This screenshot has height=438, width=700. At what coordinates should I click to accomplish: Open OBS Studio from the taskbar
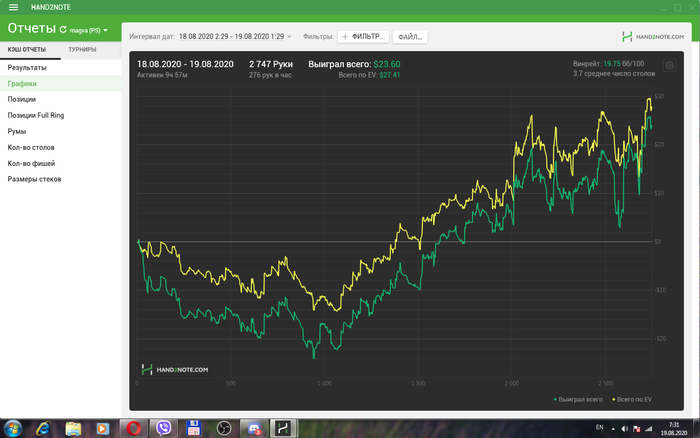224,429
